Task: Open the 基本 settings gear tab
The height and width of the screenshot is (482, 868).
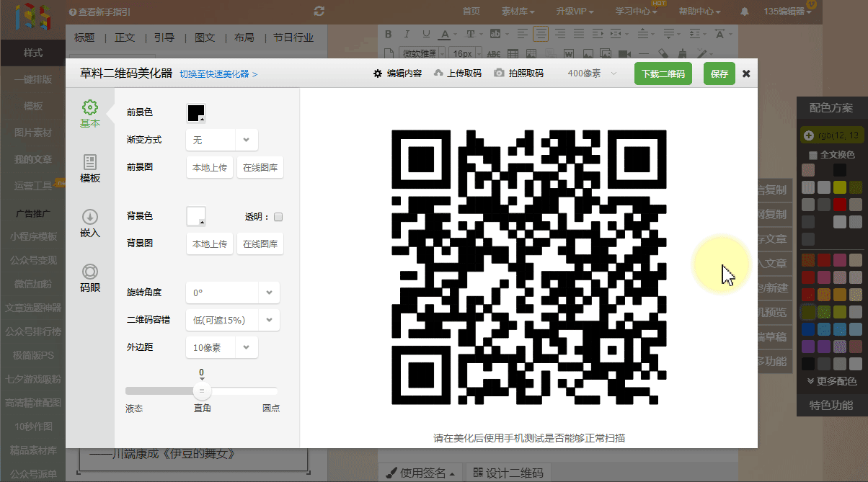Action: coord(89,108)
